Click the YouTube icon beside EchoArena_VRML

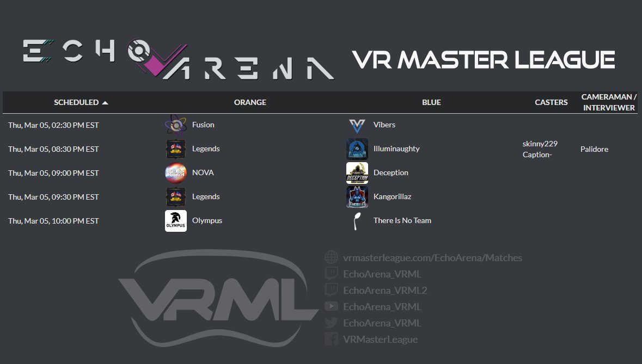[x=331, y=306]
